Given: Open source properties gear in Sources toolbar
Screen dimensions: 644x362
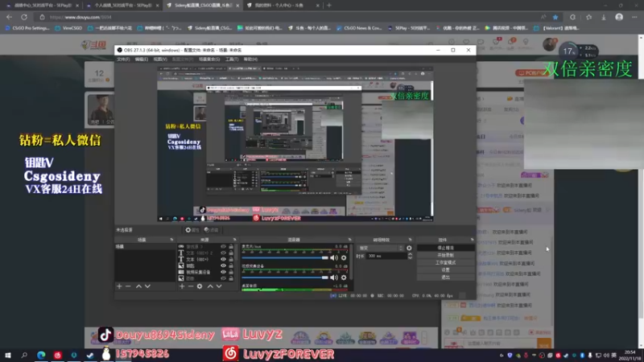Looking at the screenshot, I should pos(200,286).
